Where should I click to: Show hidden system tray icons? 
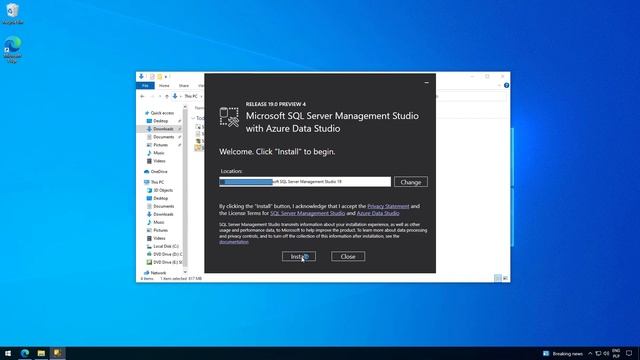coord(590,353)
